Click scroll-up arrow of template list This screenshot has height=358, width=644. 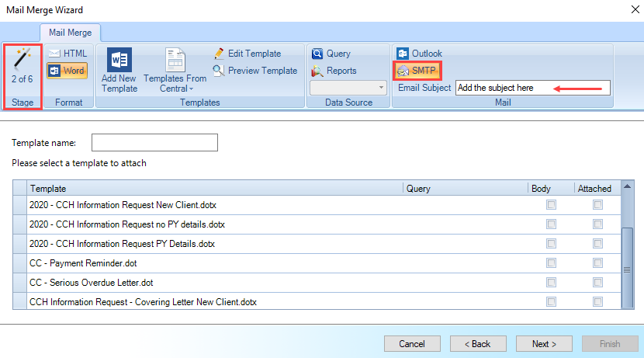pos(627,186)
